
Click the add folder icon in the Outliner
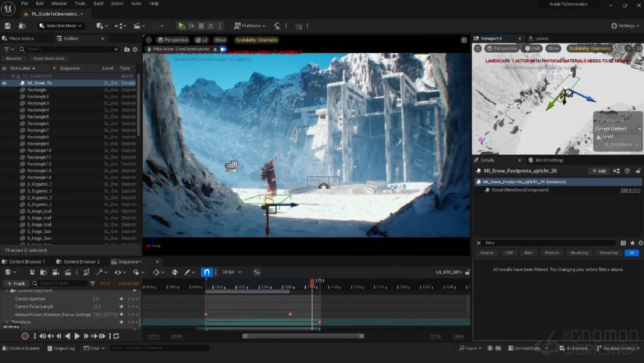127,49
